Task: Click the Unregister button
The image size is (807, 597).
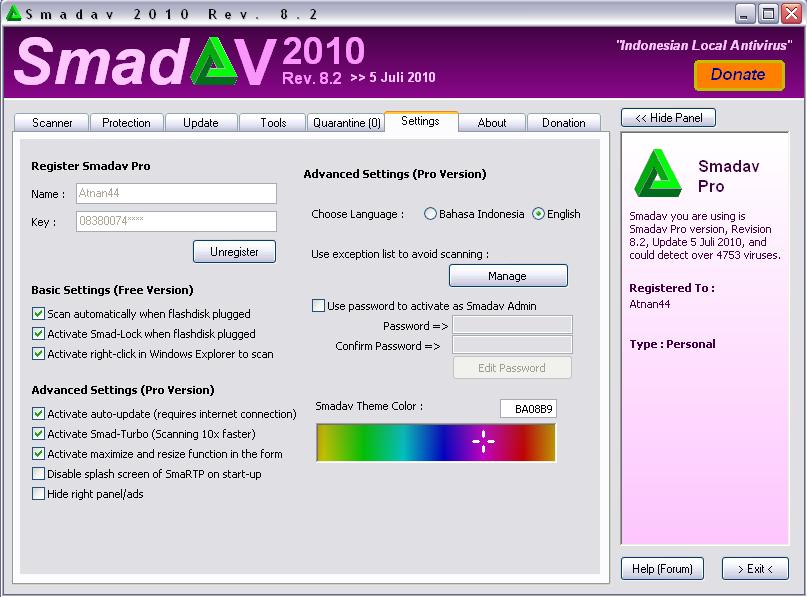Action: [x=234, y=252]
